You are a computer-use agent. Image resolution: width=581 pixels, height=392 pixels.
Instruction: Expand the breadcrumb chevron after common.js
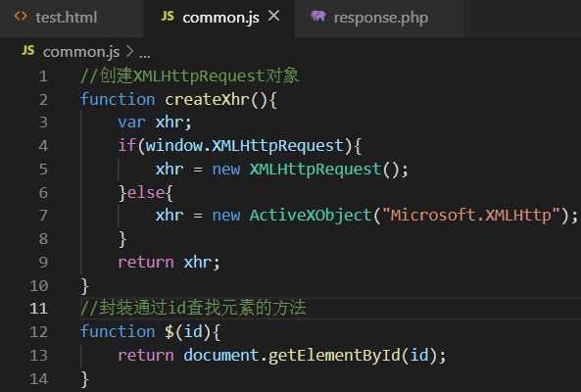coord(129,51)
